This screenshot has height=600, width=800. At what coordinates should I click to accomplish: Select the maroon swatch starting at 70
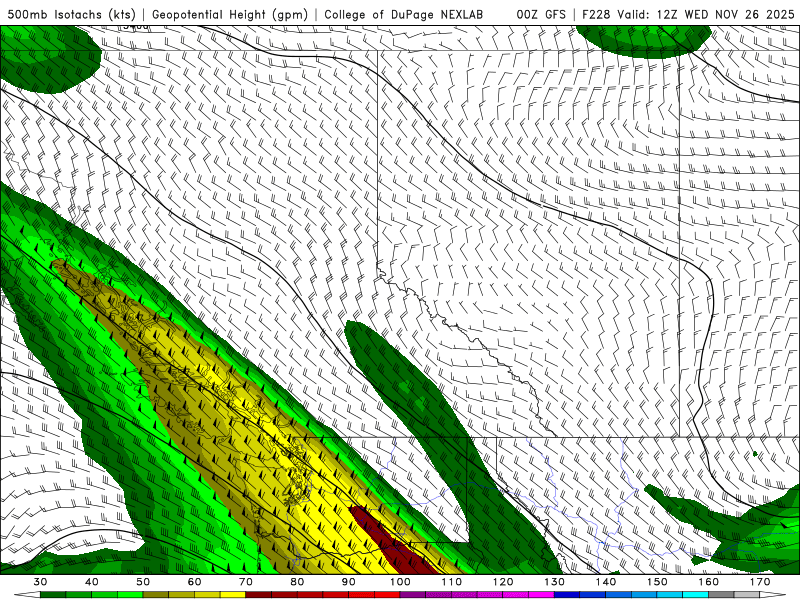259,595
